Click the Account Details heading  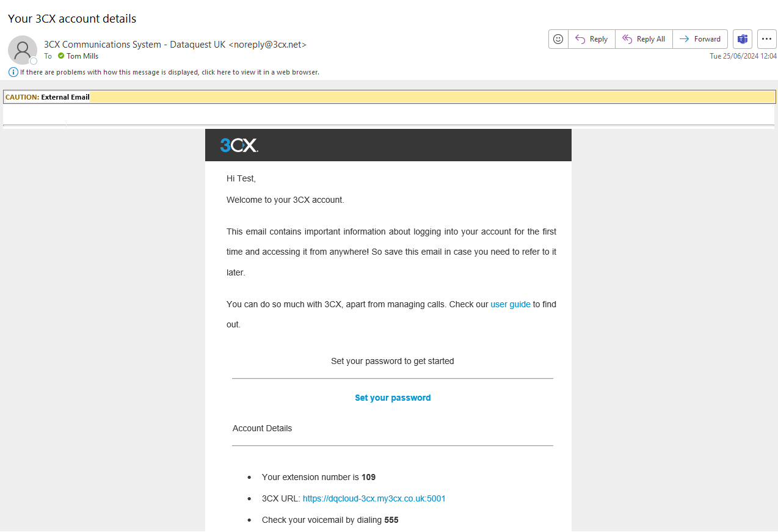click(x=262, y=428)
